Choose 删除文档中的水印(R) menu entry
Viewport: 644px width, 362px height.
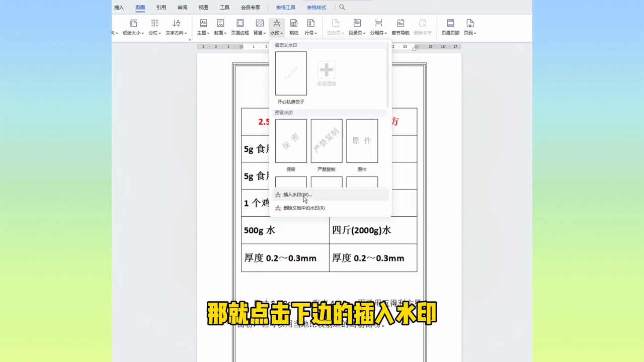(331, 208)
